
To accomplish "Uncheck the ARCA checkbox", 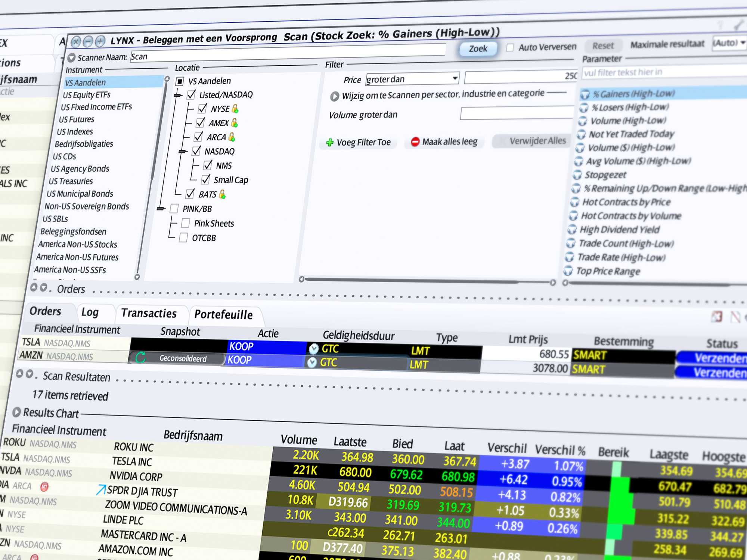I will point(198,137).
